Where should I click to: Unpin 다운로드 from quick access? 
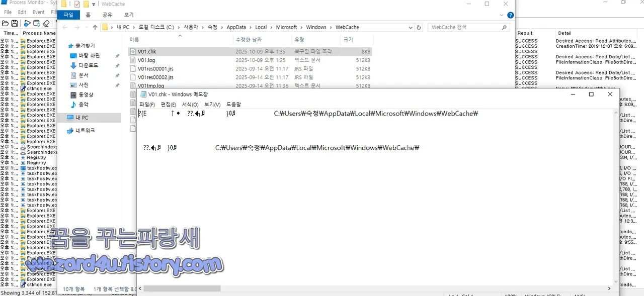(x=117, y=65)
